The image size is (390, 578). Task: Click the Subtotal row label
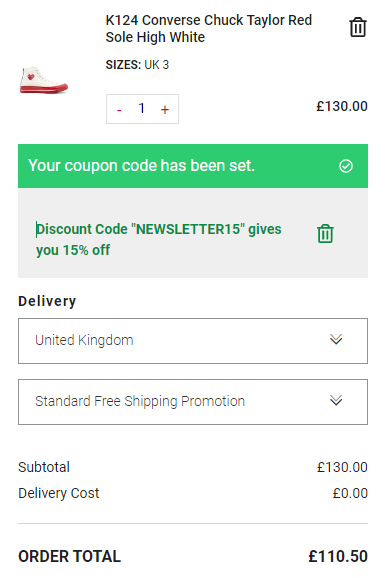[x=44, y=467]
